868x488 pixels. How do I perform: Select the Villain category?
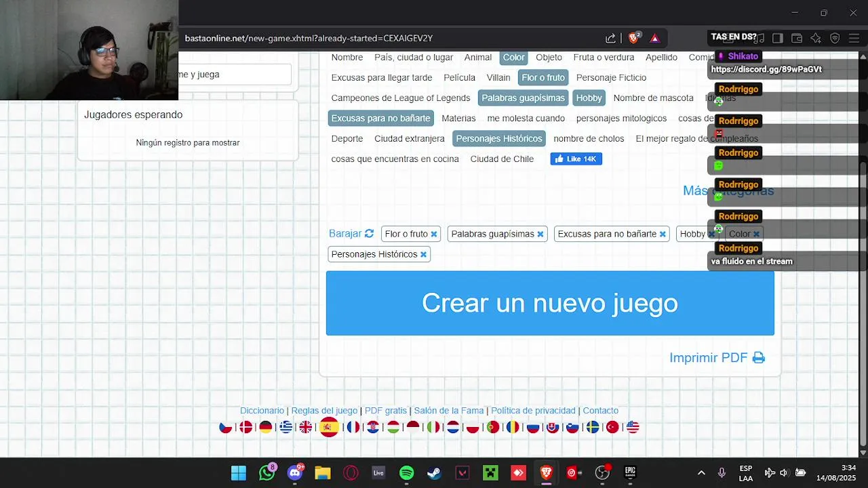click(x=498, y=78)
